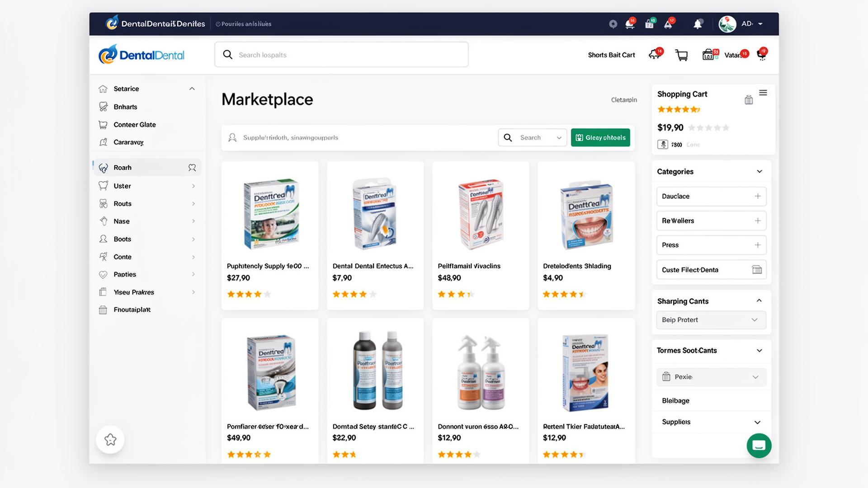Click the cart item icon beside 1300

tap(662, 144)
